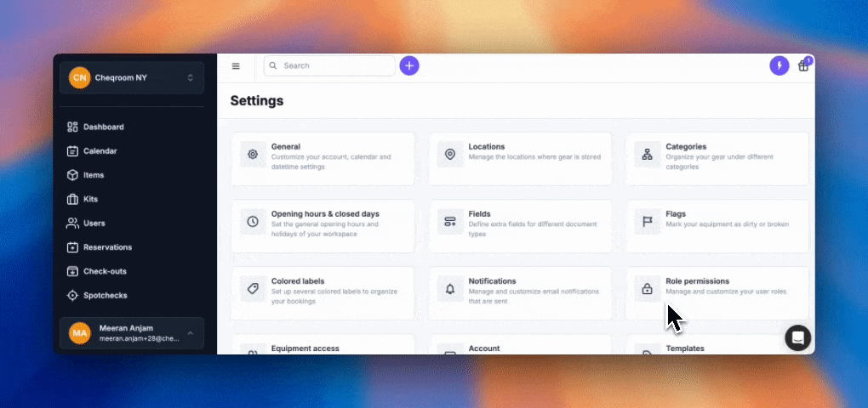Click 'Manage the locations where gear is stored'

(534, 157)
